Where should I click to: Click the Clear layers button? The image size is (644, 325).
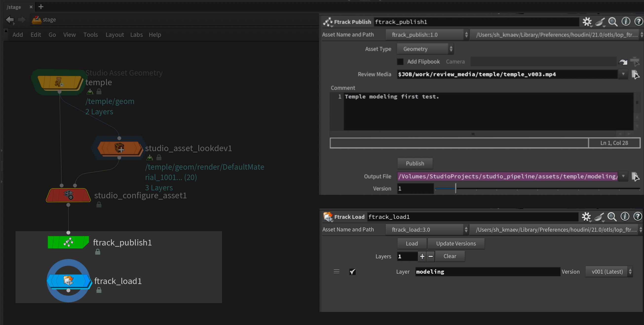point(450,256)
